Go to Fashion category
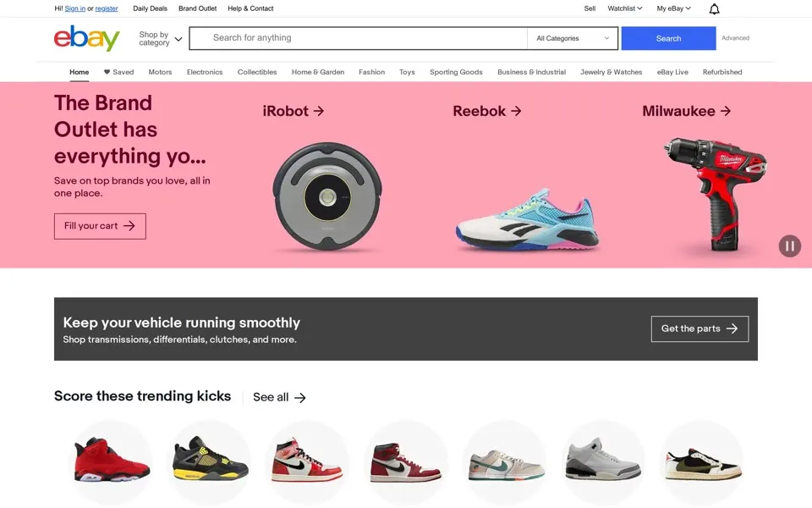The width and height of the screenshot is (812, 508). click(372, 72)
